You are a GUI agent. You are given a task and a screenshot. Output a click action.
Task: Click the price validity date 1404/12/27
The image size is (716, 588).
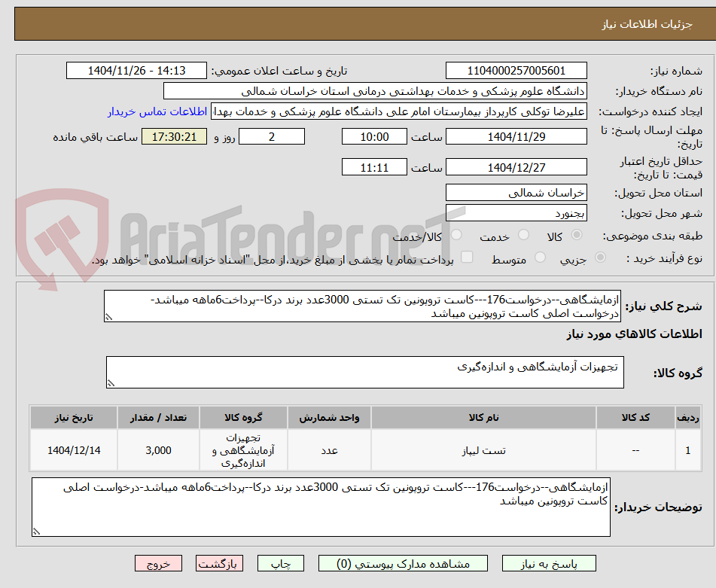click(x=516, y=167)
